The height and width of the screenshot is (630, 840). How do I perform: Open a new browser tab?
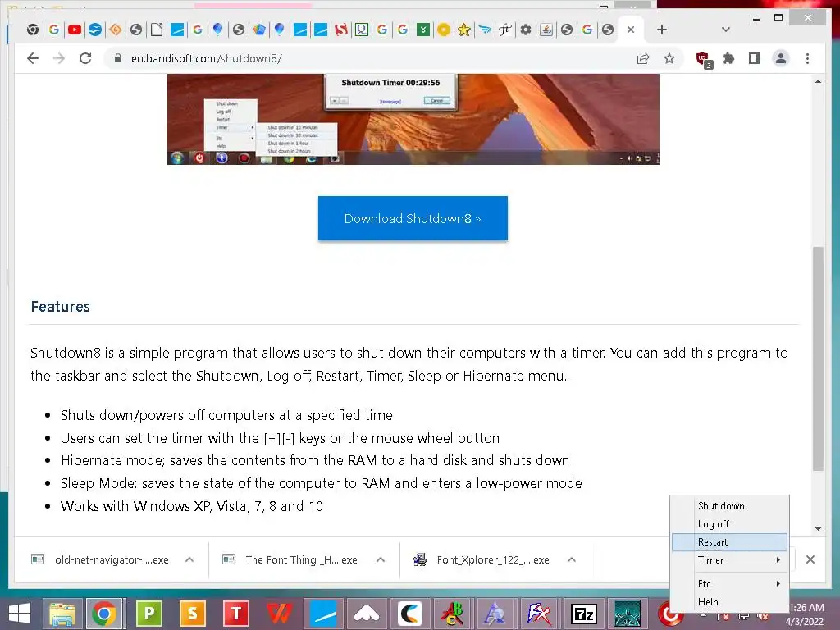point(662,30)
